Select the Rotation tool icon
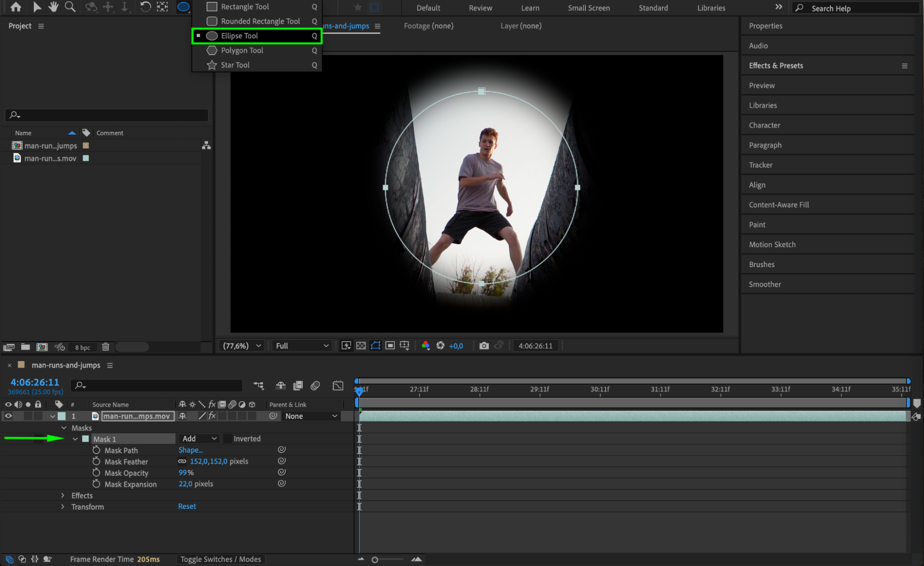The image size is (924, 566). (145, 7)
